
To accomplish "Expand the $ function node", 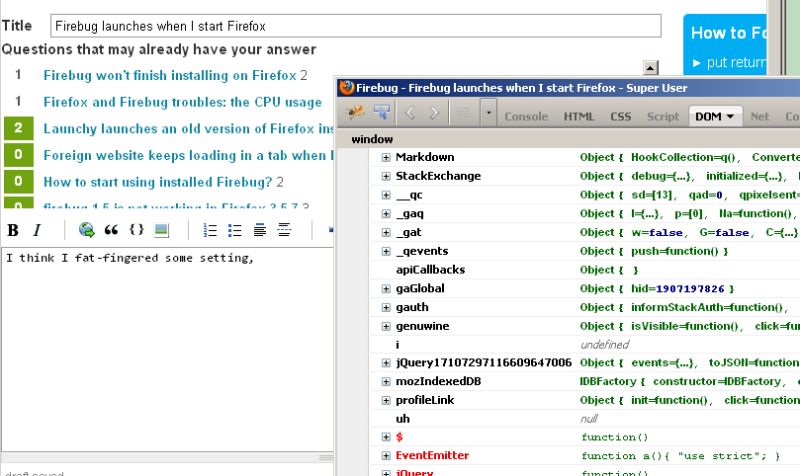I will (386, 437).
